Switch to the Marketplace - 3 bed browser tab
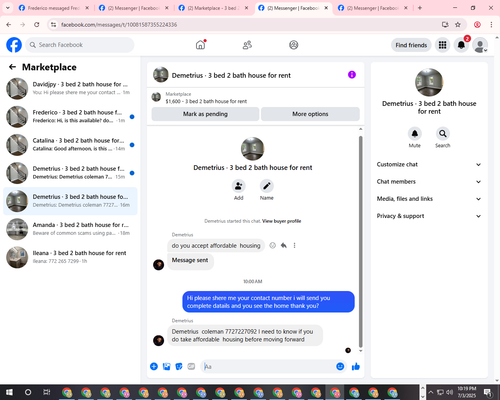 click(213, 8)
